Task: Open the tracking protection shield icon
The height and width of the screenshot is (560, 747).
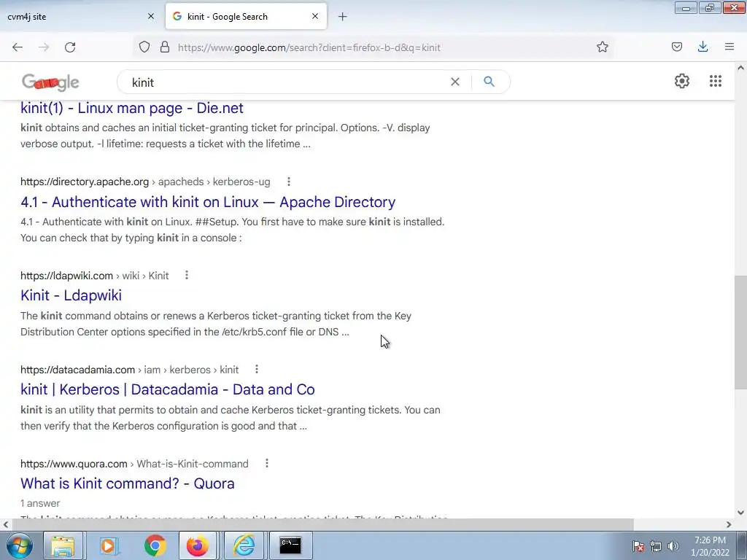Action: coord(144,47)
